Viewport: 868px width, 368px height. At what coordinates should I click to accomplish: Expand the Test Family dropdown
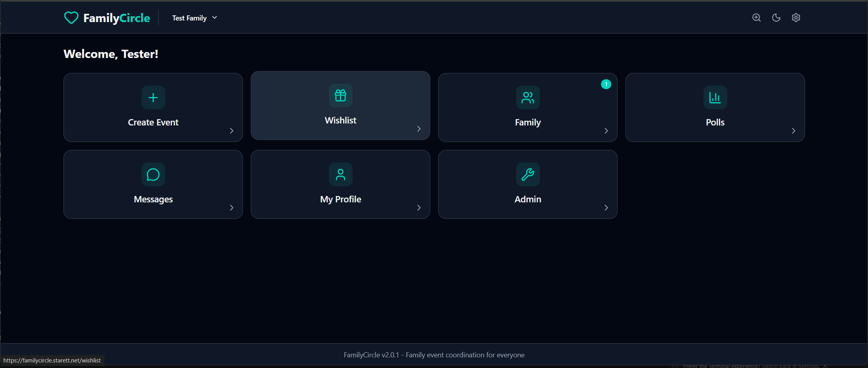coord(194,18)
